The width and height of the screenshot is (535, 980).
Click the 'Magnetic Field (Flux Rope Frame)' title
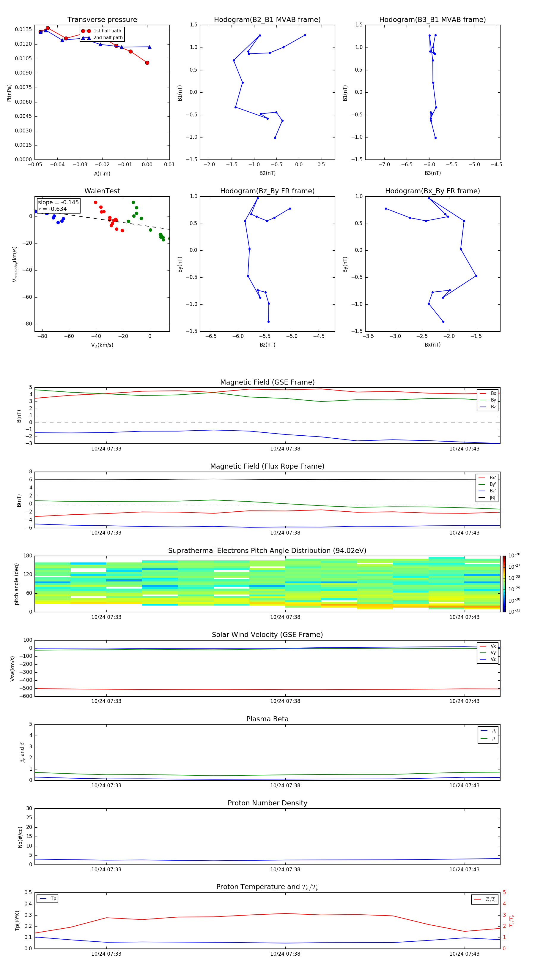tap(267, 467)
